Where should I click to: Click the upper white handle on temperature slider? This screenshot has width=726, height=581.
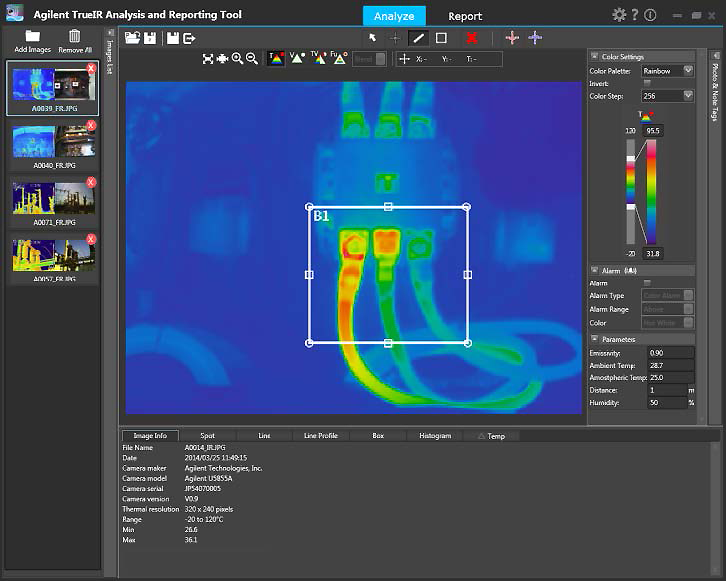(630, 158)
